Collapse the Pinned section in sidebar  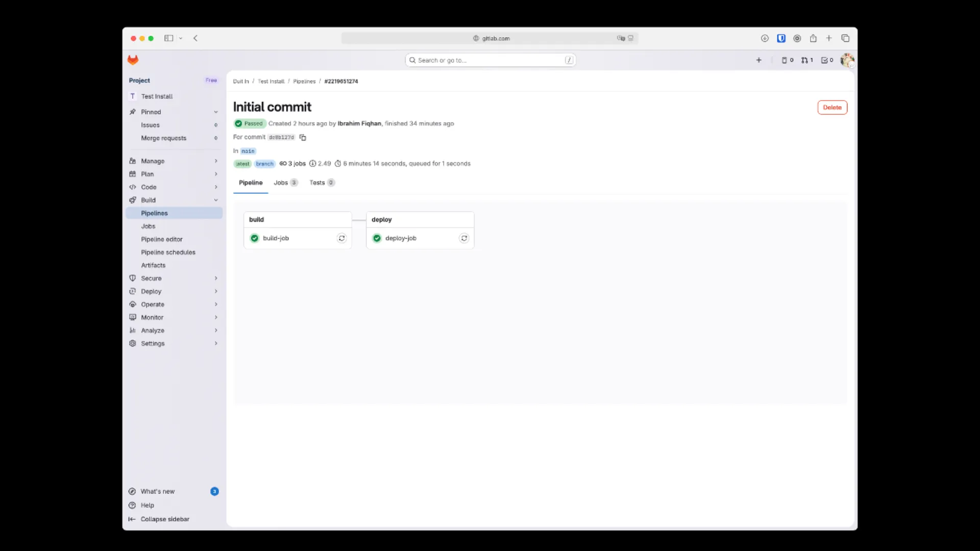(216, 112)
